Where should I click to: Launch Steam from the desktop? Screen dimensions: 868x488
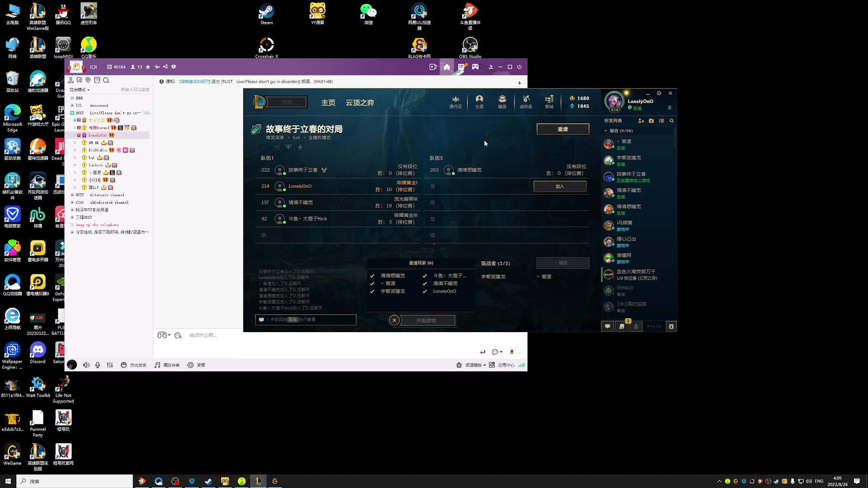pyautogui.click(x=266, y=14)
